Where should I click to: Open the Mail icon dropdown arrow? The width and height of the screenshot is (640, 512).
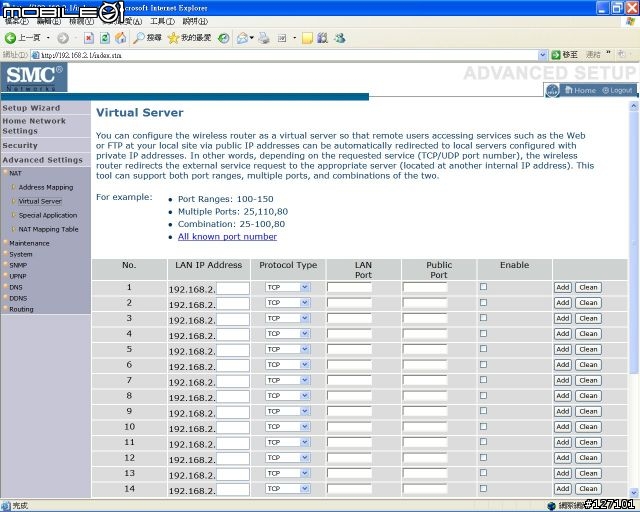[252, 38]
